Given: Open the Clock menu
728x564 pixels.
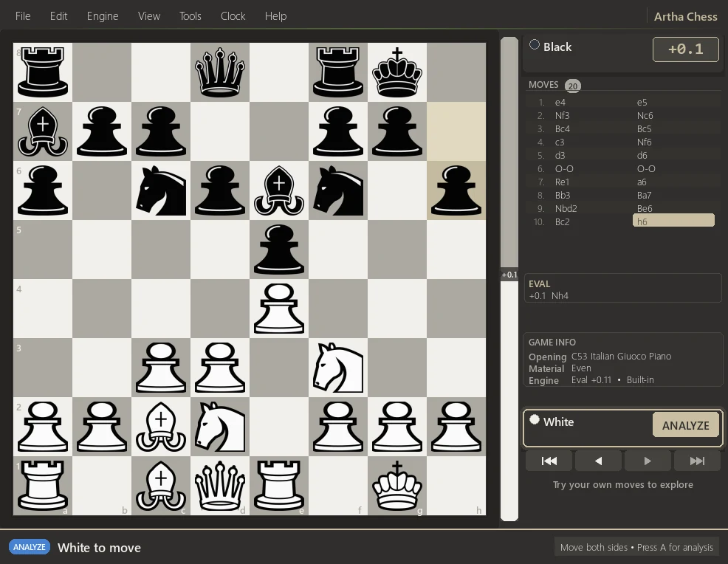Looking at the screenshot, I should point(233,16).
